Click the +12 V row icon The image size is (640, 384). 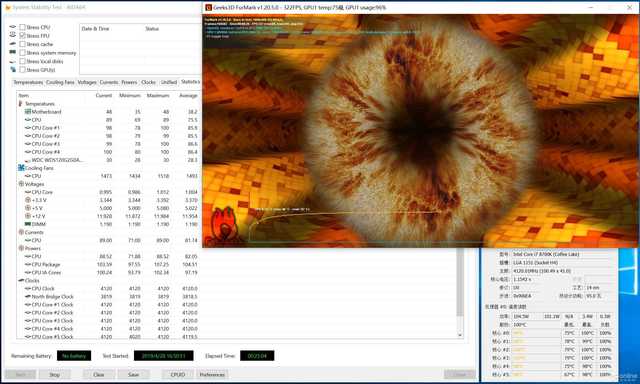[28, 216]
